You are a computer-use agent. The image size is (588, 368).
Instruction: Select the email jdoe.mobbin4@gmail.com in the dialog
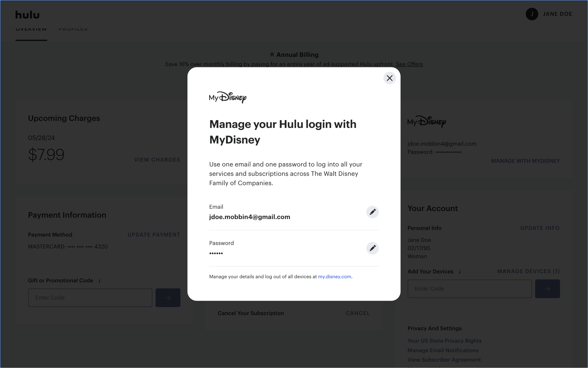pyautogui.click(x=250, y=217)
